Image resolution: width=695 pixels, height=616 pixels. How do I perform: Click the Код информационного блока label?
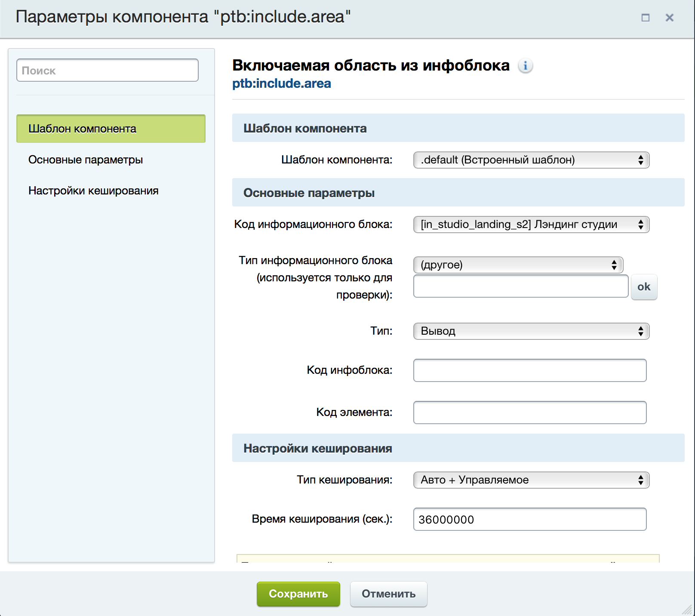313,225
